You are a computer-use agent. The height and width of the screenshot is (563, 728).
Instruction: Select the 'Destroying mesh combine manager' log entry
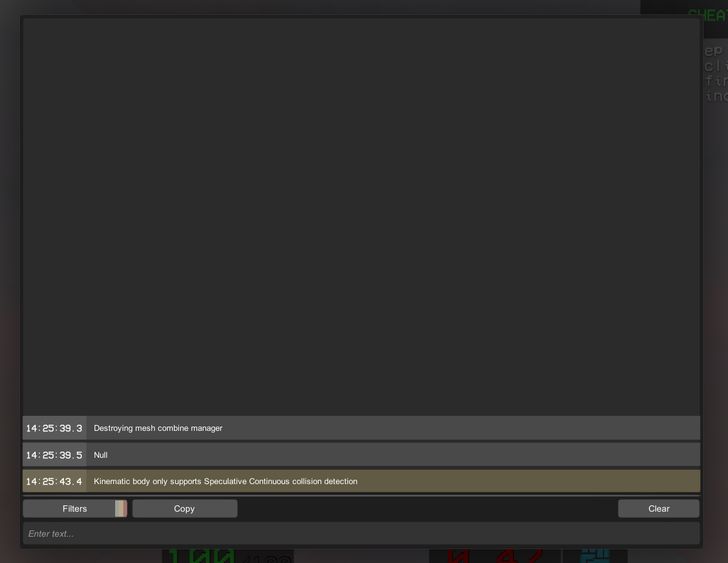tap(361, 428)
